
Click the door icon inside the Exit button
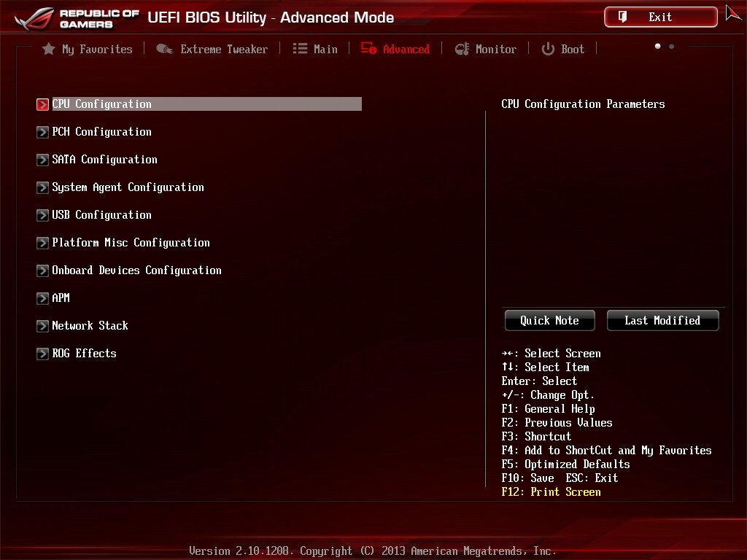(623, 16)
